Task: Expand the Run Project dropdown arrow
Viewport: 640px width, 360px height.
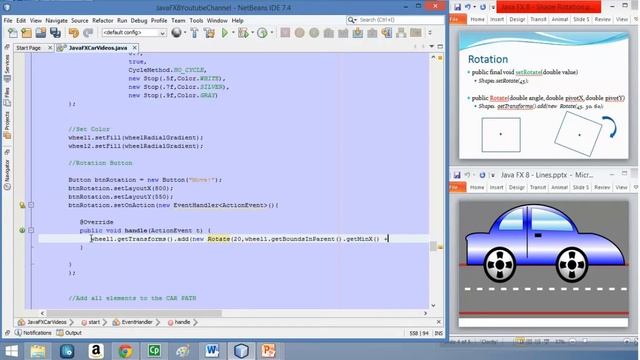Action: (233, 33)
